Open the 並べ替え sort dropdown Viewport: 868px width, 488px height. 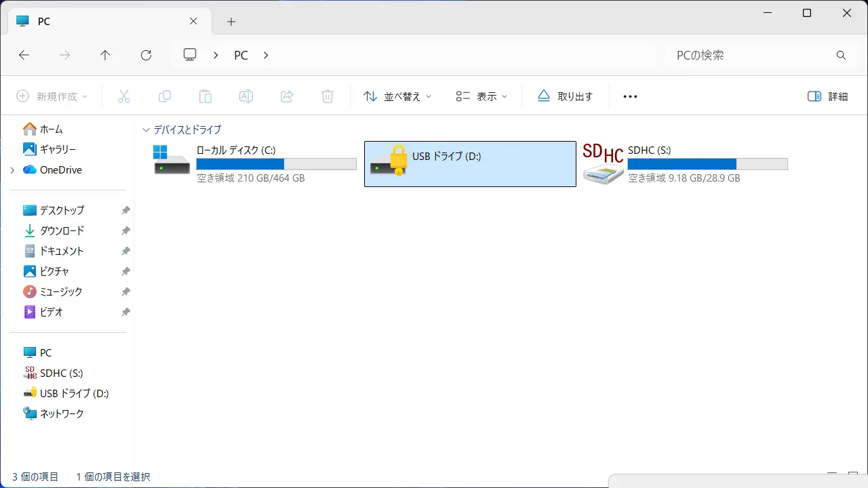point(397,96)
